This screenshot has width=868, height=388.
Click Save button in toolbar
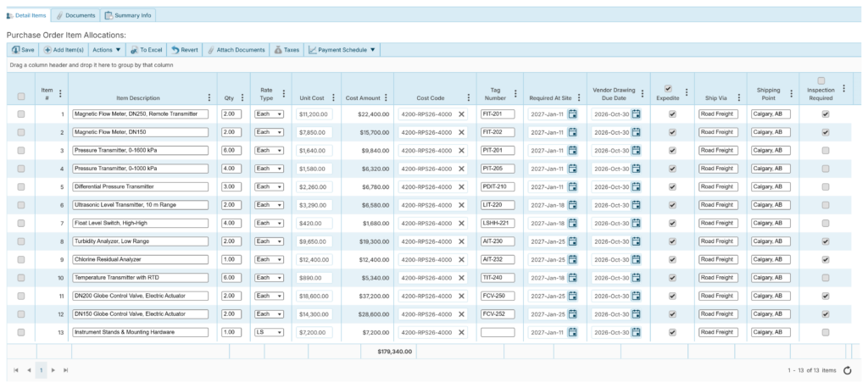pyautogui.click(x=23, y=50)
